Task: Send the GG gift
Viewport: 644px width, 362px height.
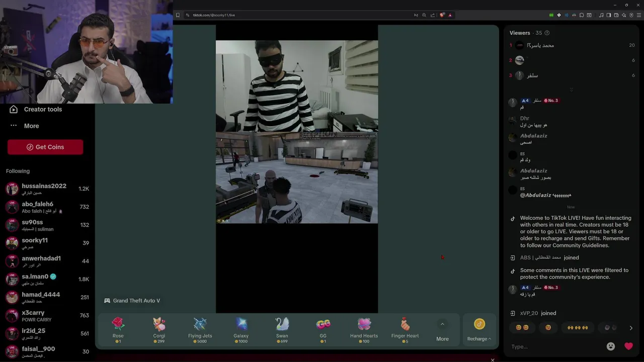Action: 323,330
